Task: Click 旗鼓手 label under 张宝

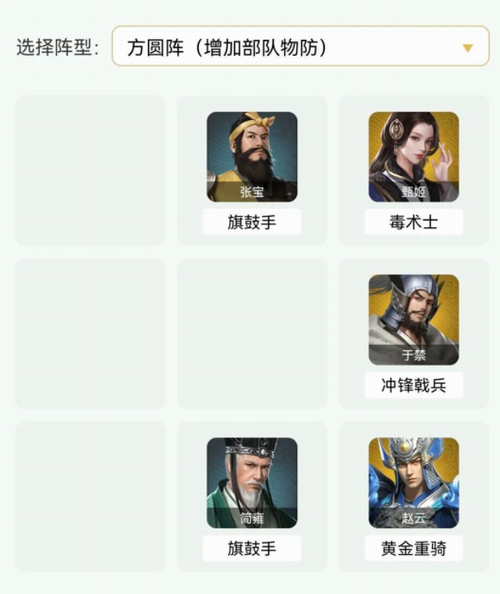Action: [252, 222]
